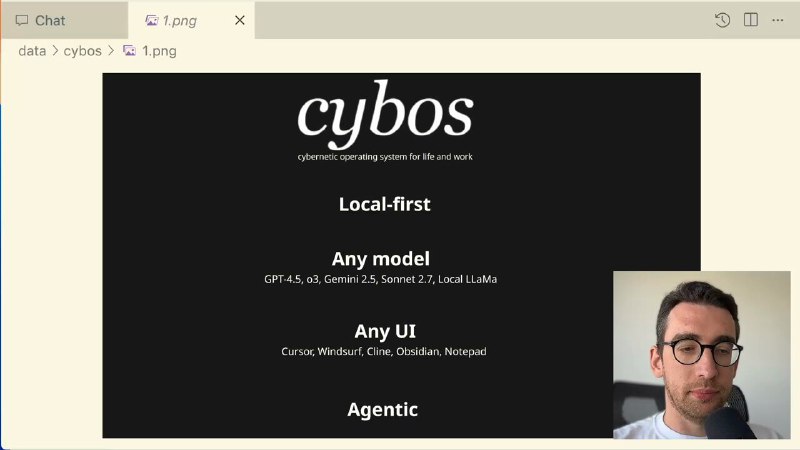Click the 'Agentic' heading text
This screenshot has width=800, height=450.
tap(383, 410)
